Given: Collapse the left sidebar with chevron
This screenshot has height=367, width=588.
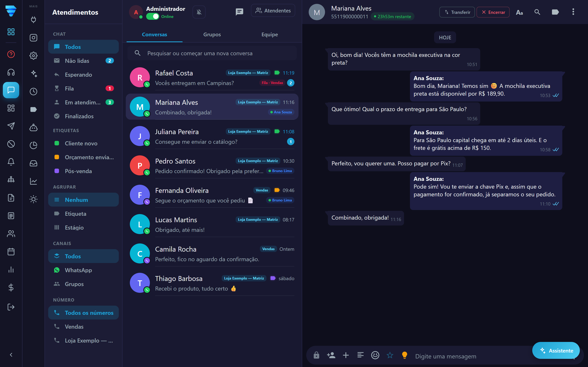Looking at the screenshot, I should tap(11, 355).
